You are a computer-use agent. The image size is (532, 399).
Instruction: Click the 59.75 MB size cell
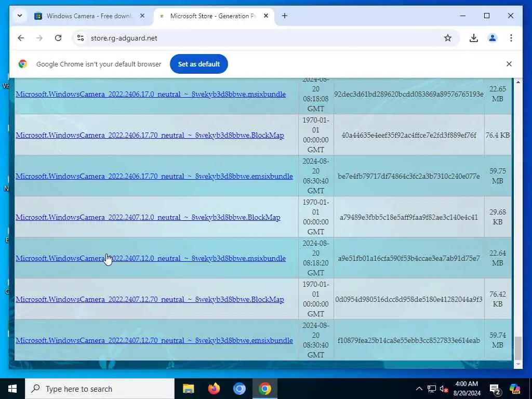[x=498, y=176]
